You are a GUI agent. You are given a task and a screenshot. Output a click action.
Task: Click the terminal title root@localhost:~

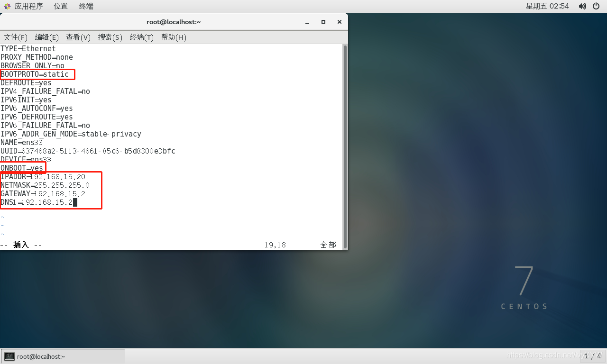174,22
